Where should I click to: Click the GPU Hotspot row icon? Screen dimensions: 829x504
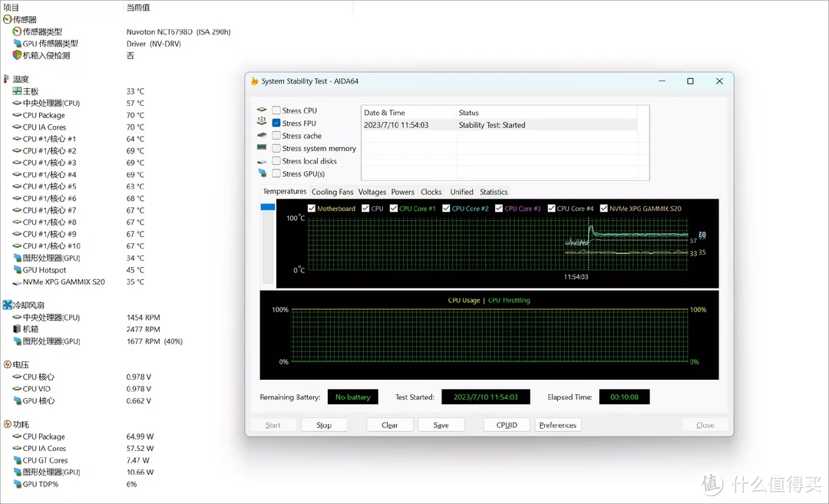click(x=17, y=270)
